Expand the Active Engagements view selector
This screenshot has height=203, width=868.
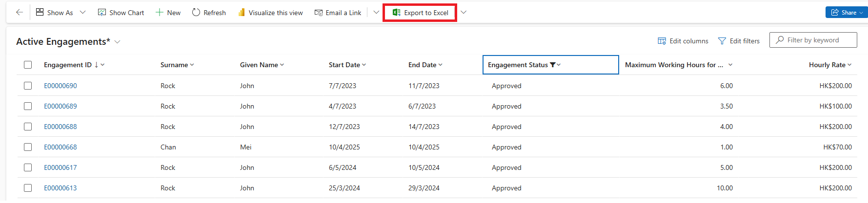[118, 42]
